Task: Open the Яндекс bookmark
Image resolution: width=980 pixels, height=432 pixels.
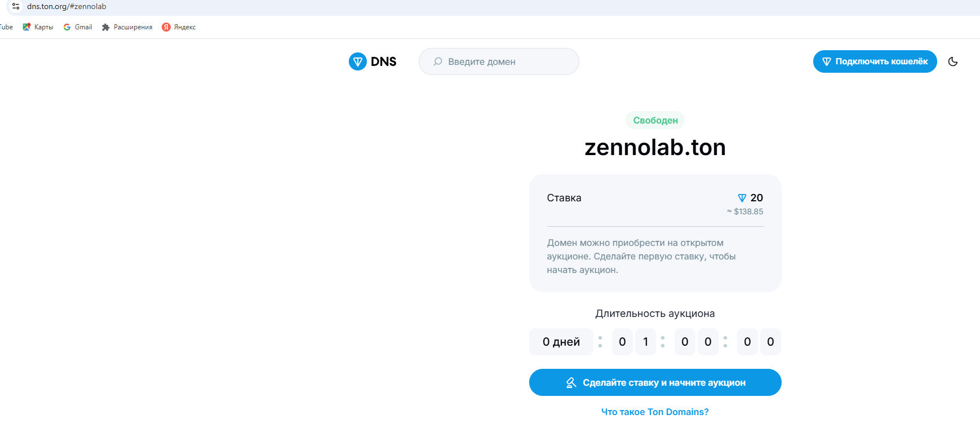Action: pos(179,27)
